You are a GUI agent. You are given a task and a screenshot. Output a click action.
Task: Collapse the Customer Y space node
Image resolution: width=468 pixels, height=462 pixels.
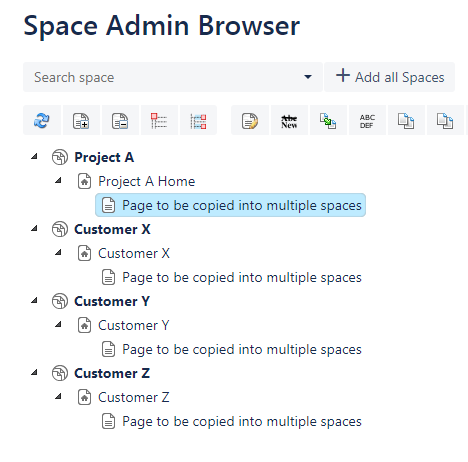(x=34, y=300)
